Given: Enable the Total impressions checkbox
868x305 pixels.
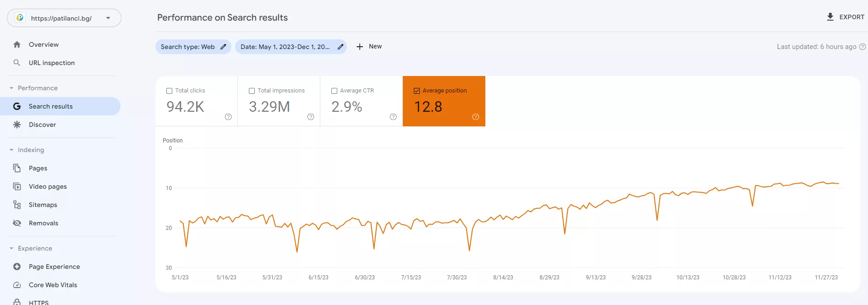Looking at the screenshot, I should click(252, 91).
